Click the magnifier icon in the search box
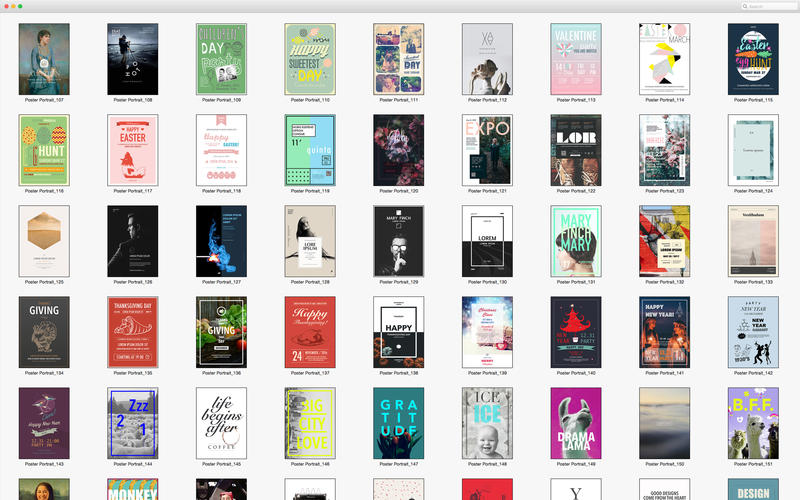This screenshot has height=500, width=800. click(x=746, y=6)
